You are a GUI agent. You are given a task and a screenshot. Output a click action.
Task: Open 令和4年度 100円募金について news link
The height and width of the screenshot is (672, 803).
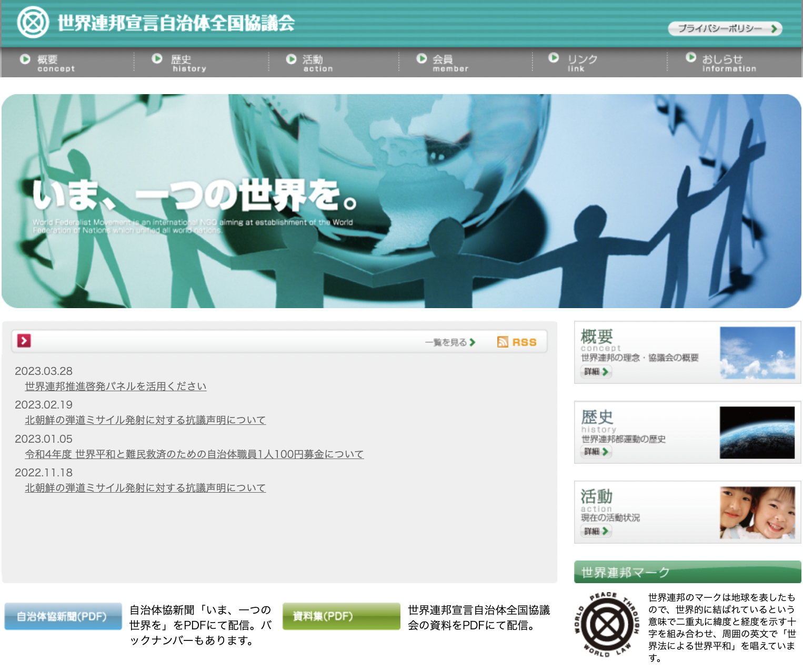point(194,454)
